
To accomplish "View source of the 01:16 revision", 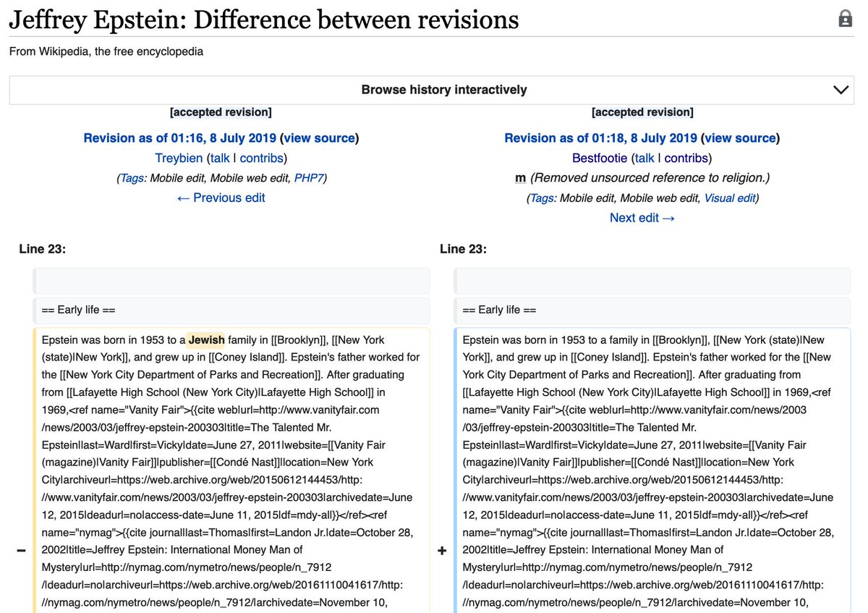I will click(x=319, y=138).
